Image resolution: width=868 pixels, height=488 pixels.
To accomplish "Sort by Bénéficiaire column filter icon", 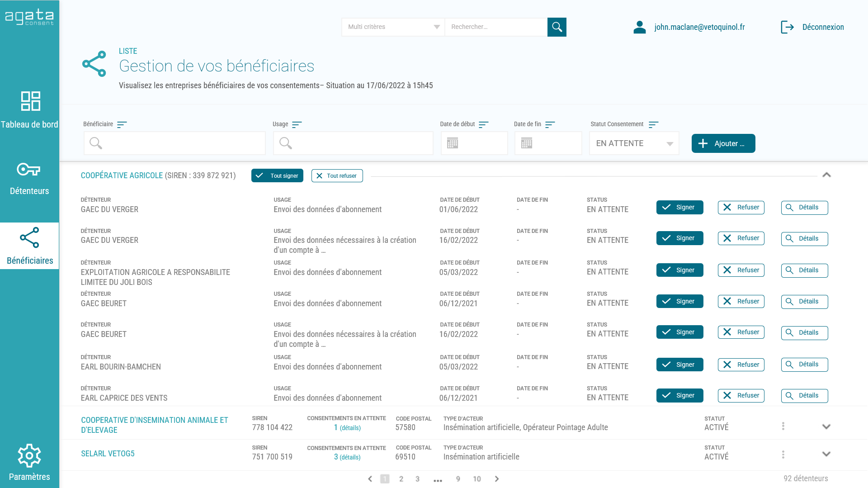I will click(122, 124).
